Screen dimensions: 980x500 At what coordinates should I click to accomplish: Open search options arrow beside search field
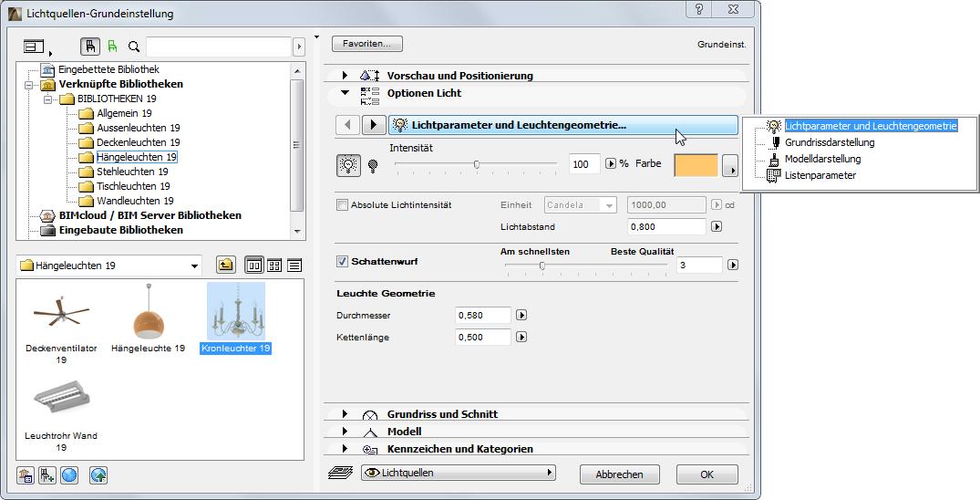click(x=299, y=47)
